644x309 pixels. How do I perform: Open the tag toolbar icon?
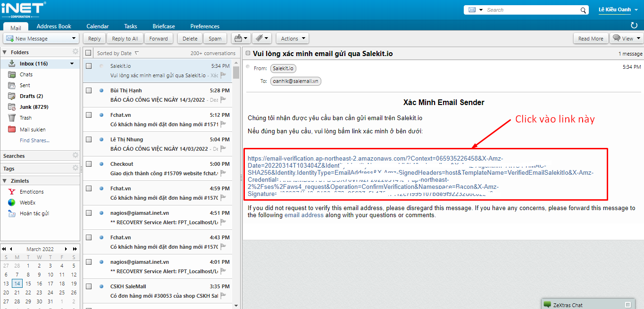[x=261, y=39]
